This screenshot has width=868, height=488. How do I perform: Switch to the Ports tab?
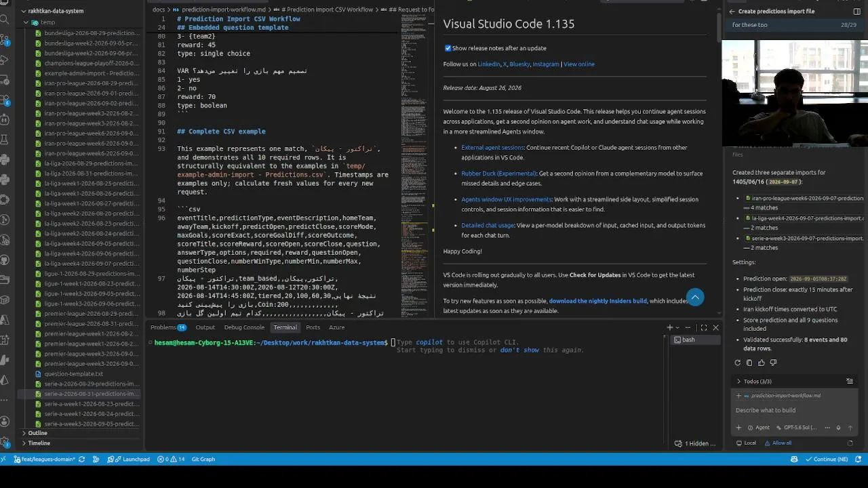coord(313,327)
